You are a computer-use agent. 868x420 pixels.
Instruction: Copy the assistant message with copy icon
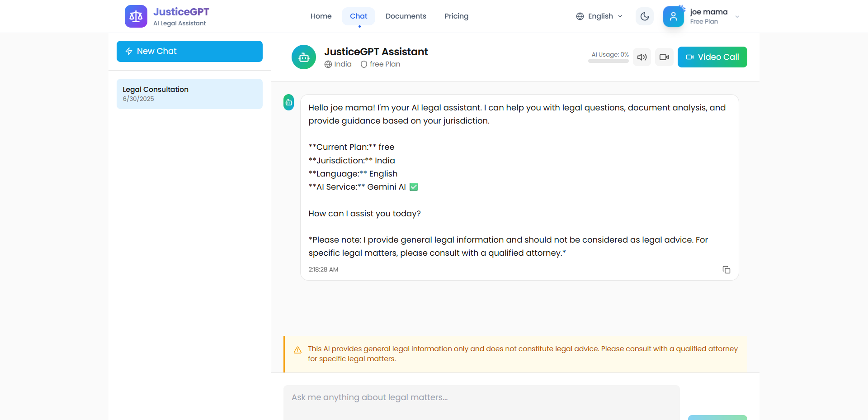(x=726, y=270)
